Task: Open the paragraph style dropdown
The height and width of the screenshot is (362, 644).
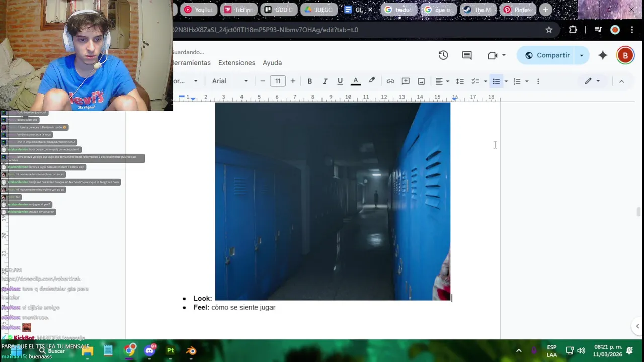Action: (186, 81)
